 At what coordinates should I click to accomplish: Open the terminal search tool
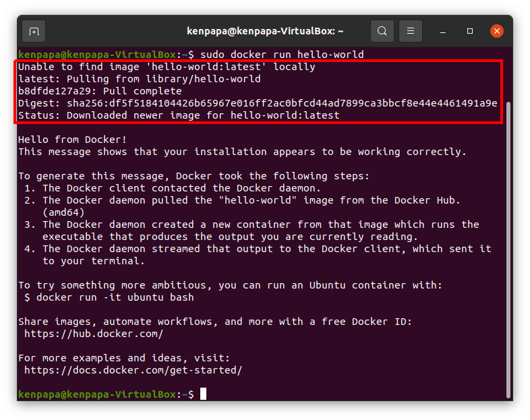(x=382, y=31)
